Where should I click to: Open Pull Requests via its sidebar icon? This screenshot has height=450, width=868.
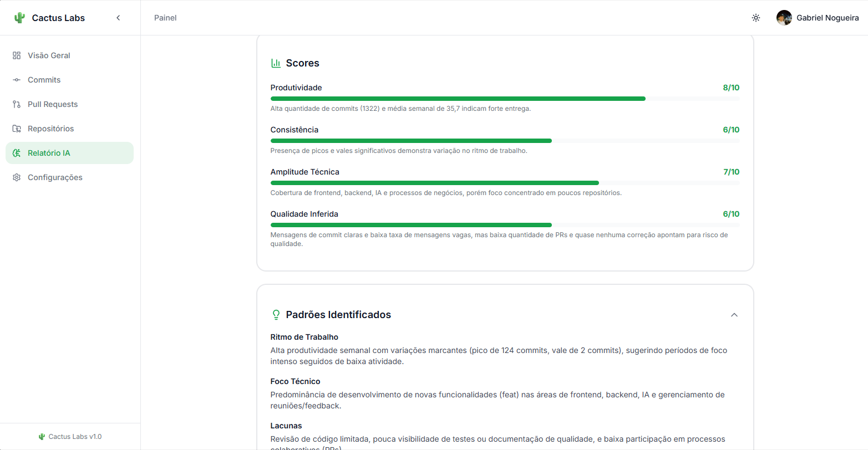pos(17,104)
